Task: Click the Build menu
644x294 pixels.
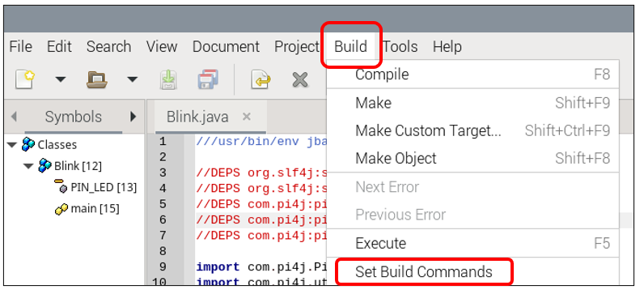Action: coord(351,46)
